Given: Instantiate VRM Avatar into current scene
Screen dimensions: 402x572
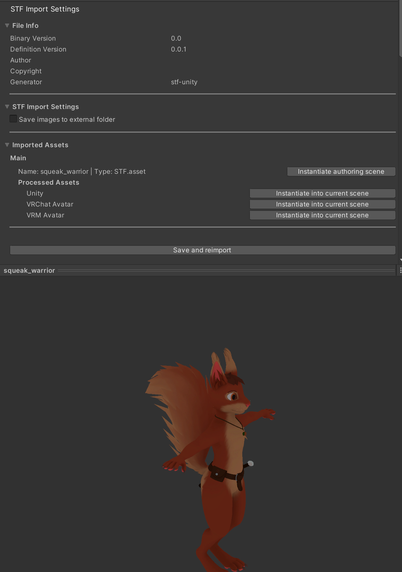Looking at the screenshot, I should point(322,215).
